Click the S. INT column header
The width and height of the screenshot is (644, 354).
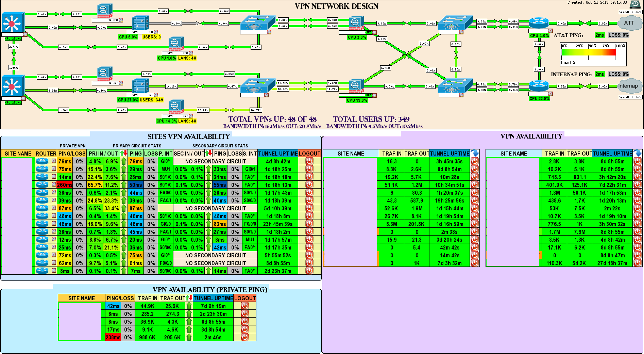250,154
